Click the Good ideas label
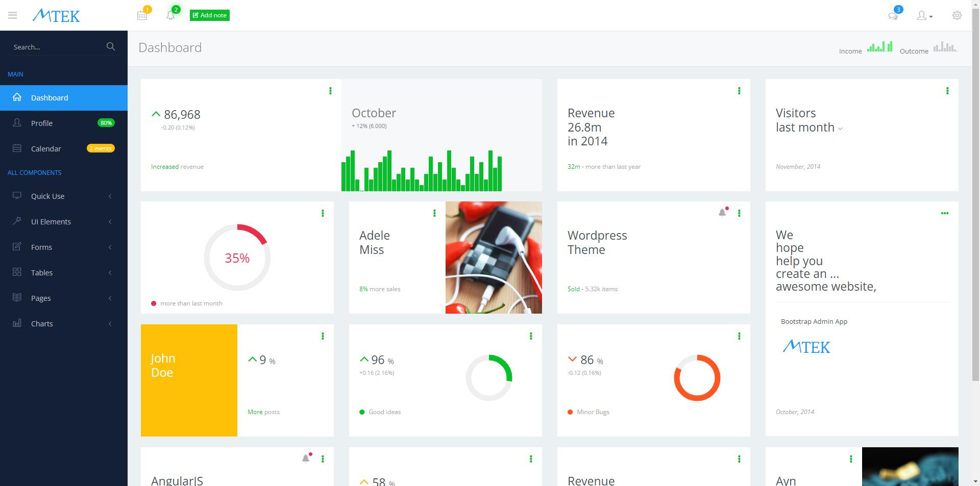This screenshot has height=486, width=980. (x=384, y=412)
